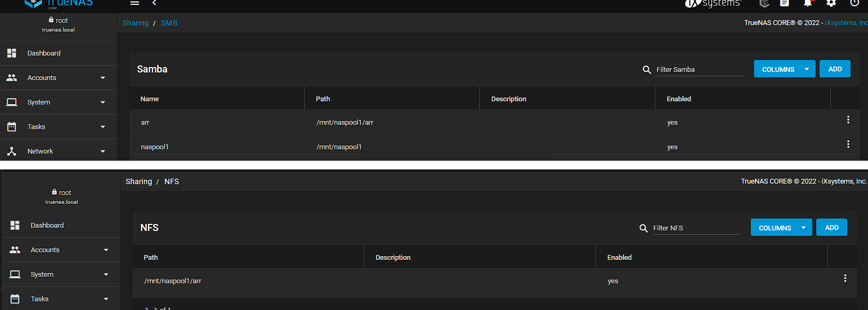Click into the Filter Samba search field

point(700,70)
